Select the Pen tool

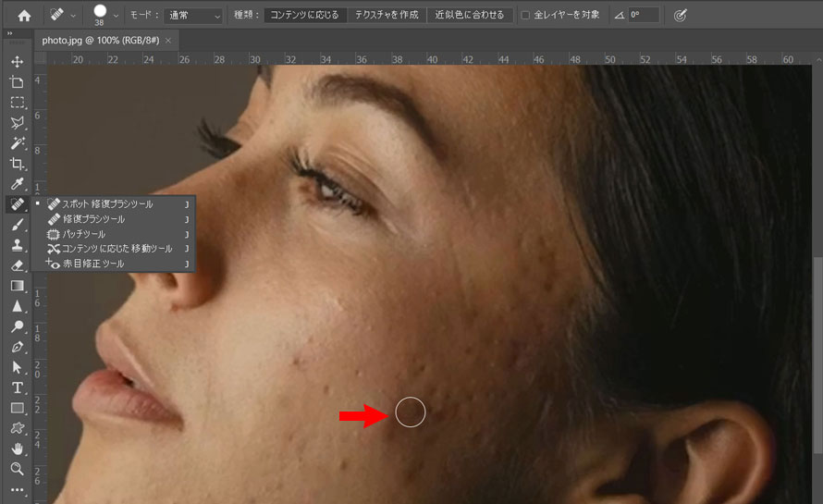pyautogui.click(x=17, y=347)
